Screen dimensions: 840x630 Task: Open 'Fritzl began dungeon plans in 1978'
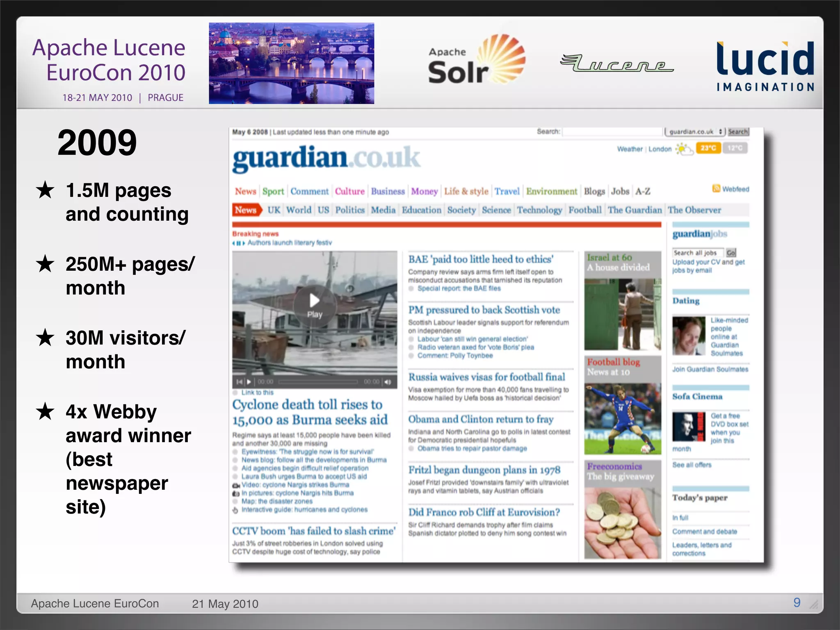[484, 470]
